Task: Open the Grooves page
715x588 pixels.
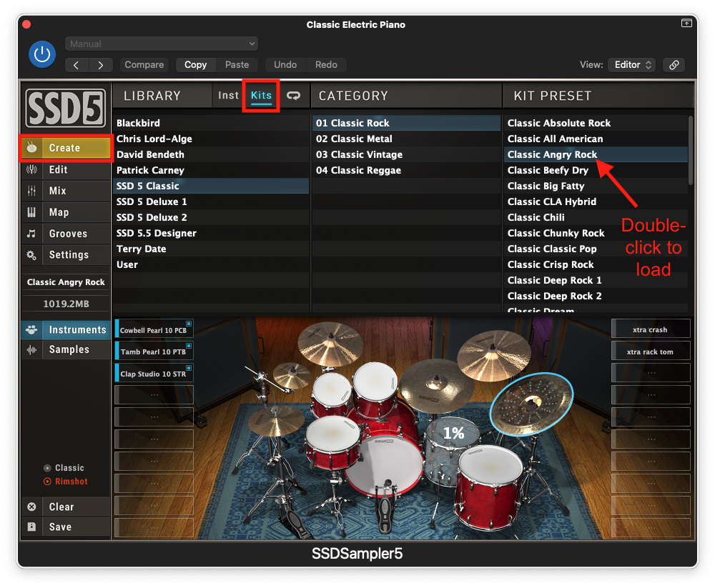Action: pyautogui.click(x=66, y=234)
